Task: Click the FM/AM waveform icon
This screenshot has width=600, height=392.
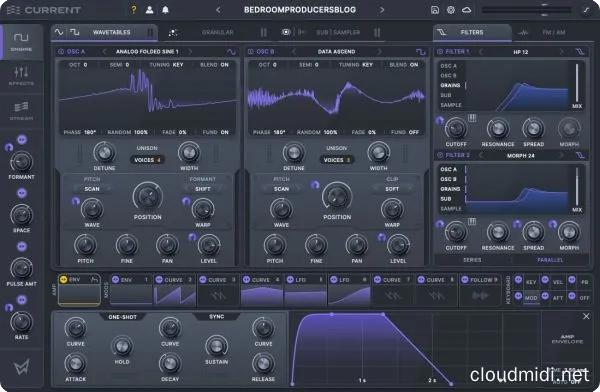Action: pyautogui.click(x=523, y=33)
